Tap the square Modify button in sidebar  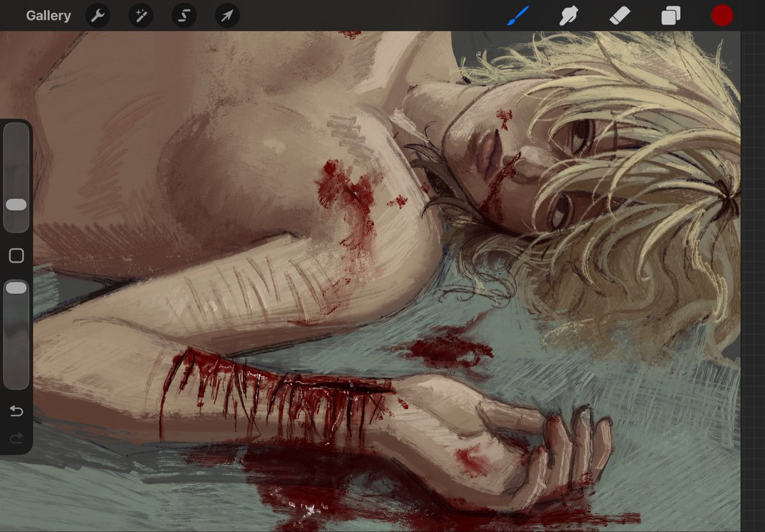click(x=16, y=256)
